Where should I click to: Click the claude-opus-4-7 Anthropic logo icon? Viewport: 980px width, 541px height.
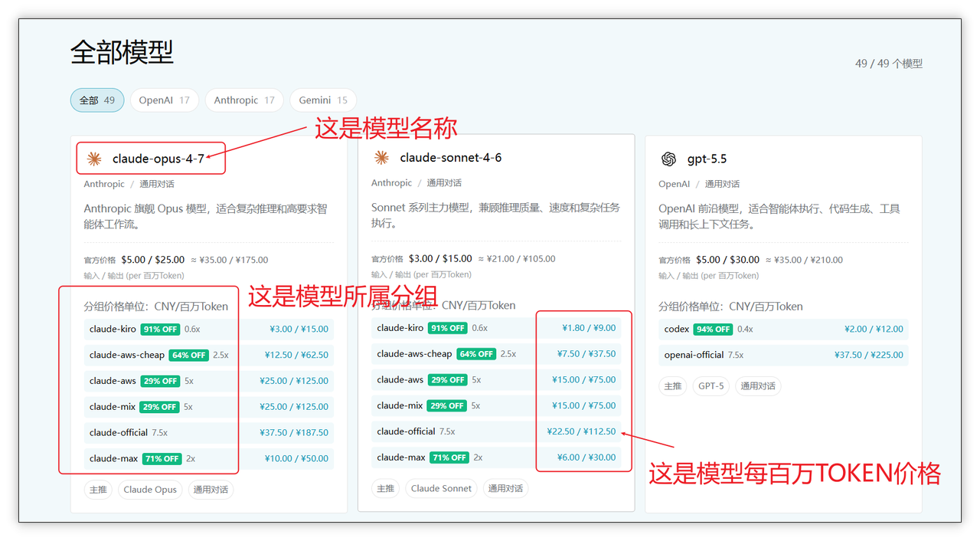coord(94,159)
